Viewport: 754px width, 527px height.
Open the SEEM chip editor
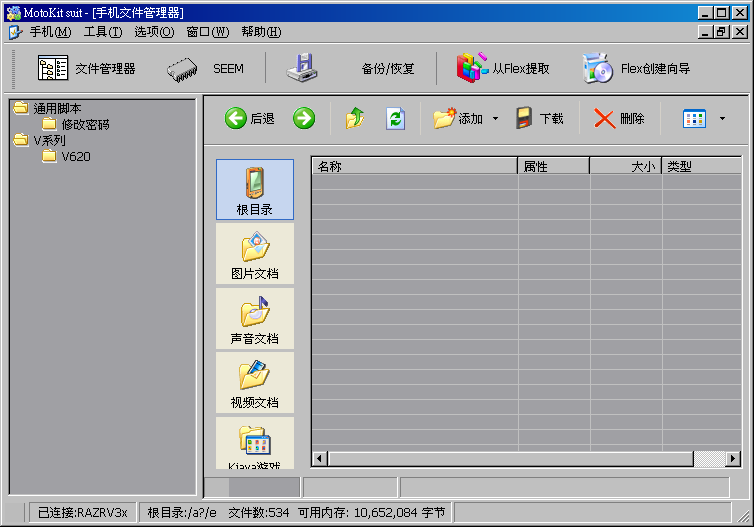205,69
